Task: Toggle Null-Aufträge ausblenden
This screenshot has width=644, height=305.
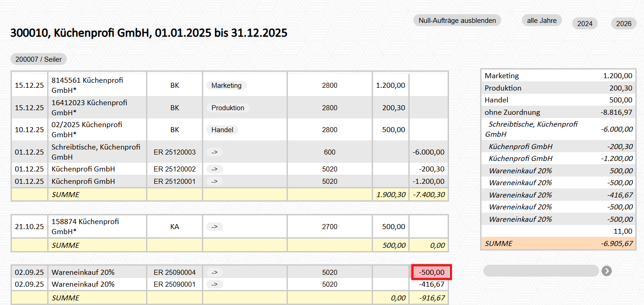Action: 457,21
